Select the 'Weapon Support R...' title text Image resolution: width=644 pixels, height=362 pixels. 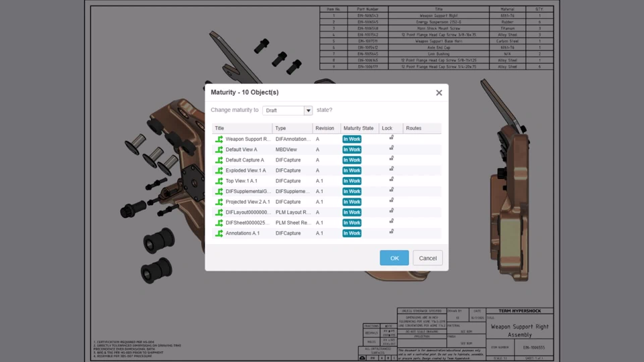[248, 139]
